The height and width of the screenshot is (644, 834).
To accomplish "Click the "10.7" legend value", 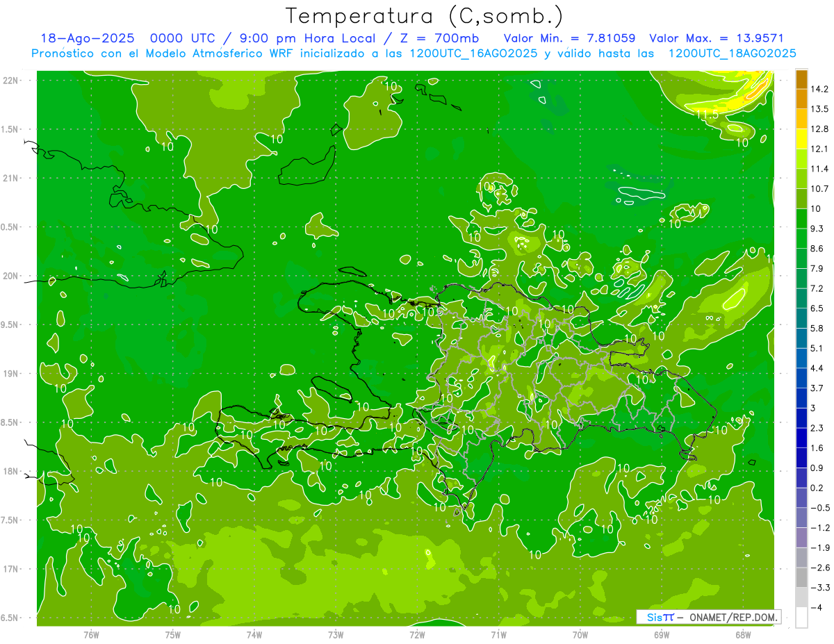I will point(819,189).
